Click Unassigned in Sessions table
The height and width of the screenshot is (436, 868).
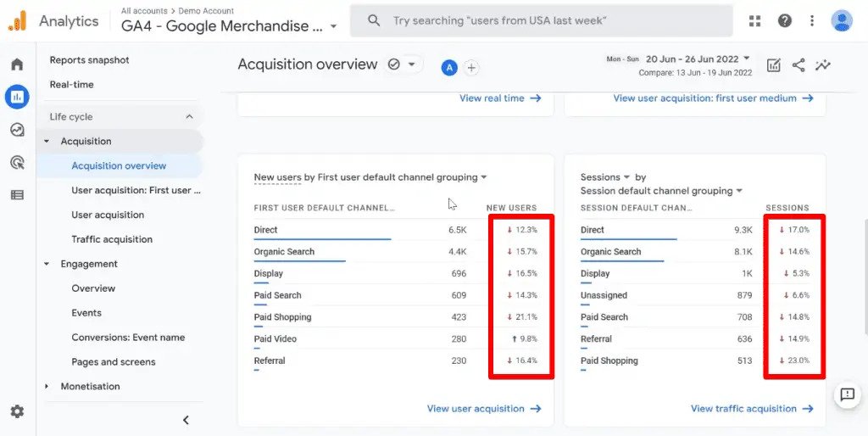604,295
